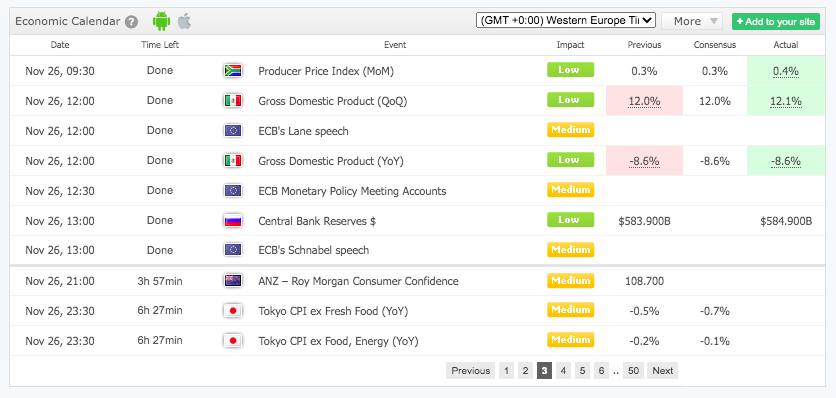
Task: Click Low impact badge on Central Bank Reserves row
Action: [x=570, y=219]
